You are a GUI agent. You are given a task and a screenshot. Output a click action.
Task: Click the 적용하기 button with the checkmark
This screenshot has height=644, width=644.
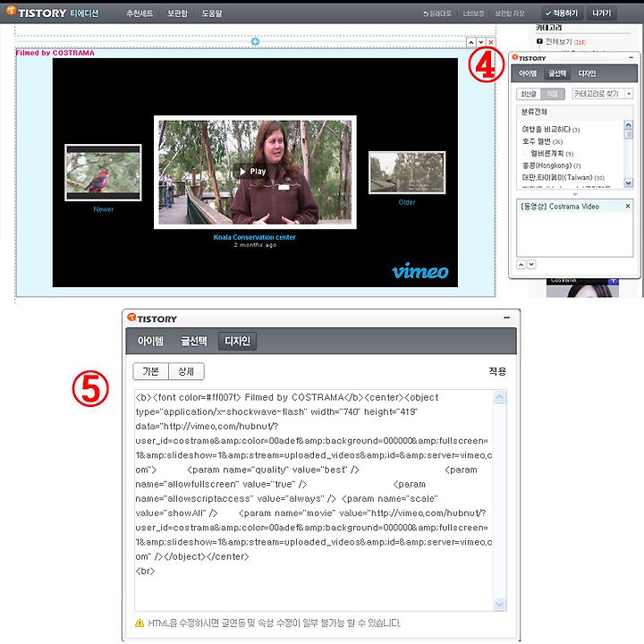pos(562,13)
